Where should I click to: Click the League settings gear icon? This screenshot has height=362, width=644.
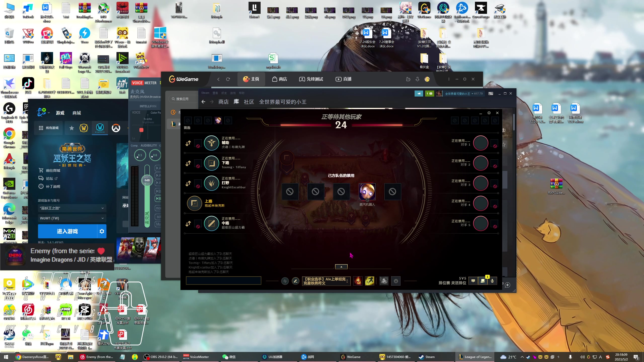coord(489,113)
